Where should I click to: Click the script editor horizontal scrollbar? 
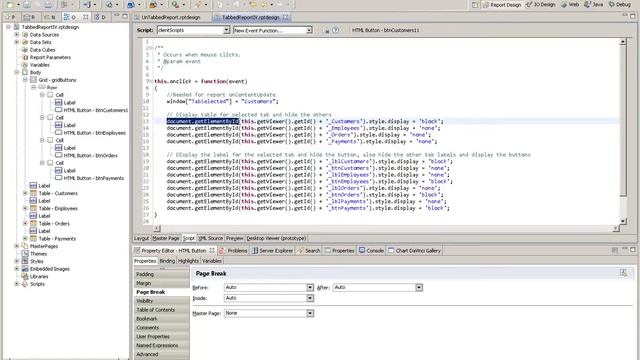(386, 229)
